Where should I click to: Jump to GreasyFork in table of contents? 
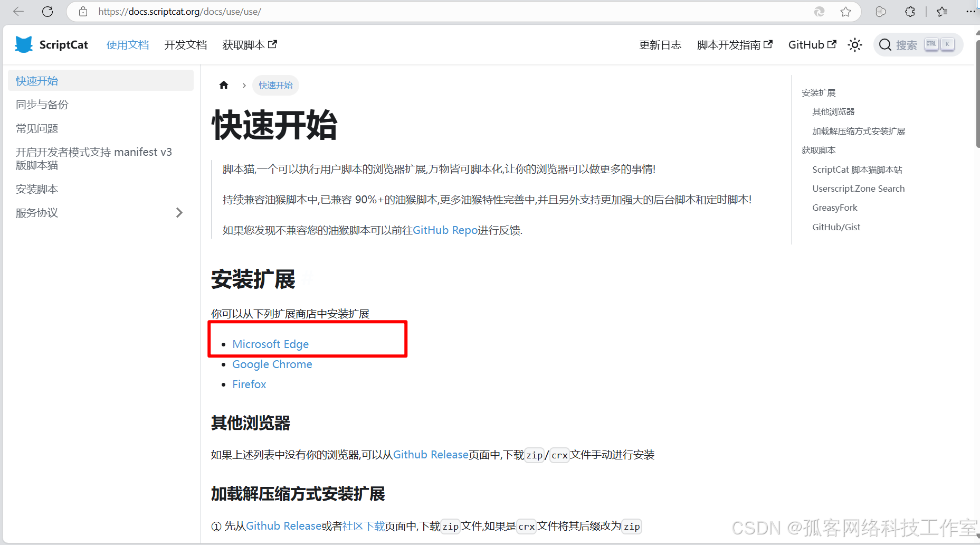pyautogui.click(x=835, y=208)
